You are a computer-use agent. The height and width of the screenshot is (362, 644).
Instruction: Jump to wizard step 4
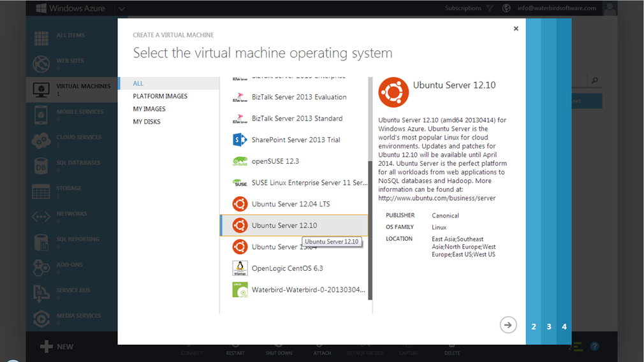(564, 327)
